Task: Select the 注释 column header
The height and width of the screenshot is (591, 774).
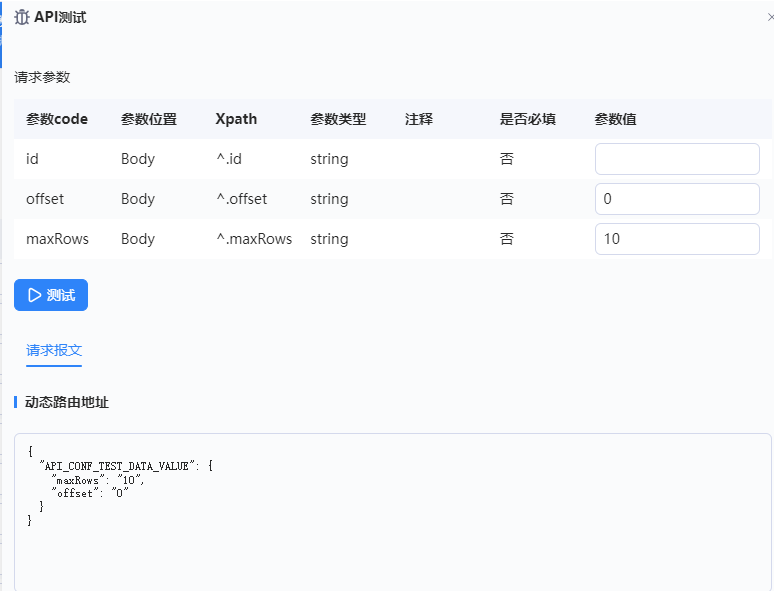Action: click(x=419, y=119)
